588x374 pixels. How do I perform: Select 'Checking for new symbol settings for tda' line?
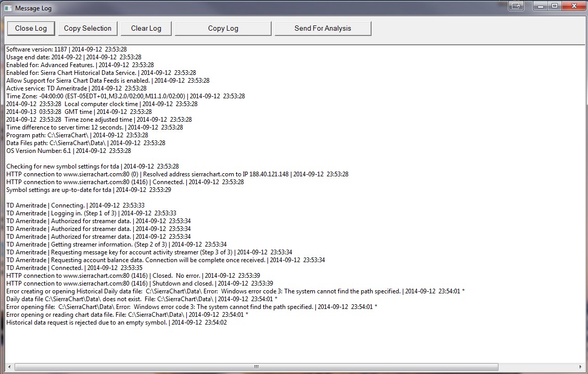click(x=93, y=167)
